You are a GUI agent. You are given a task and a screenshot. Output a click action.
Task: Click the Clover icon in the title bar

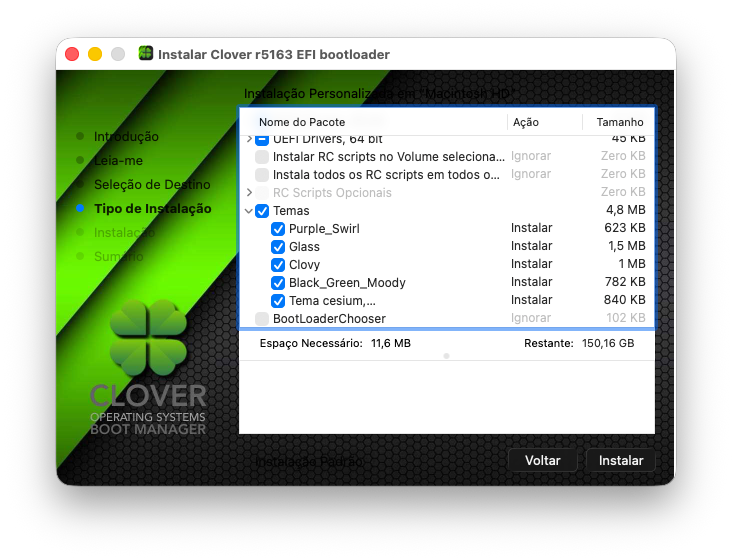tap(146, 53)
